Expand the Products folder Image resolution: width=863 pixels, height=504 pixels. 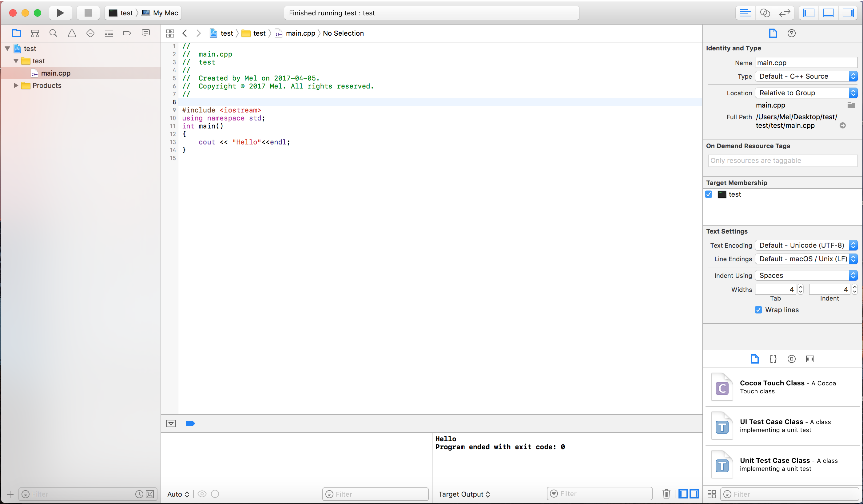16,85
